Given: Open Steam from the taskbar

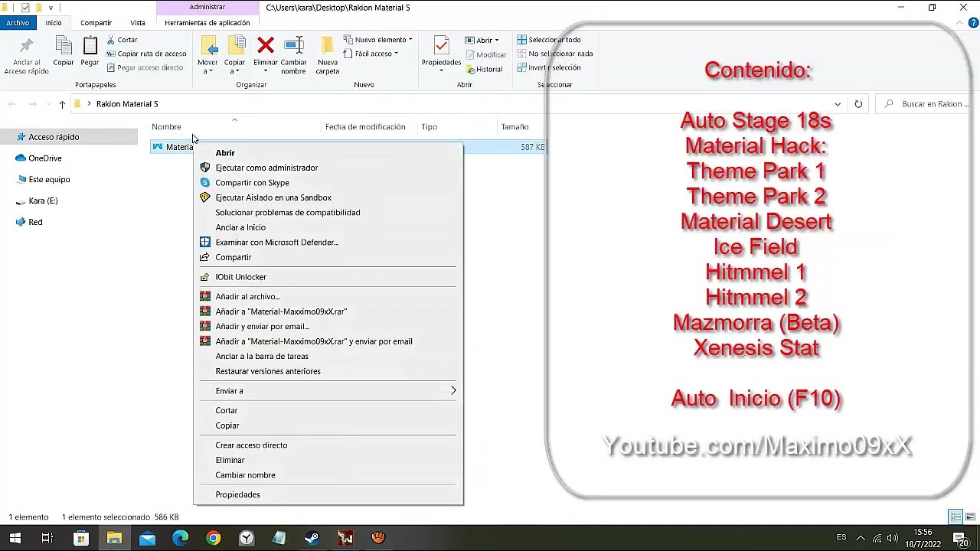Looking at the screenshot, I should [312, 538].
